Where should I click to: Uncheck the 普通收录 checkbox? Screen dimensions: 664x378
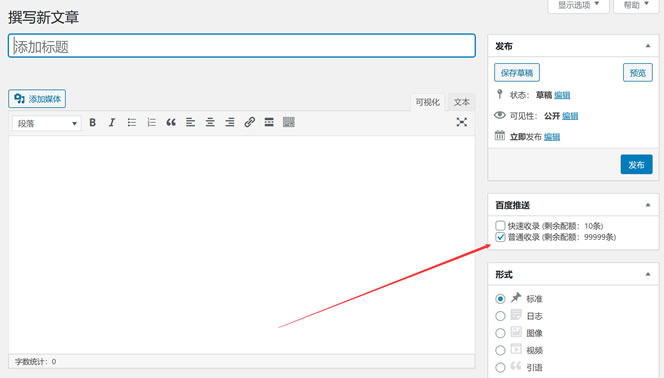tap(500, 237)
